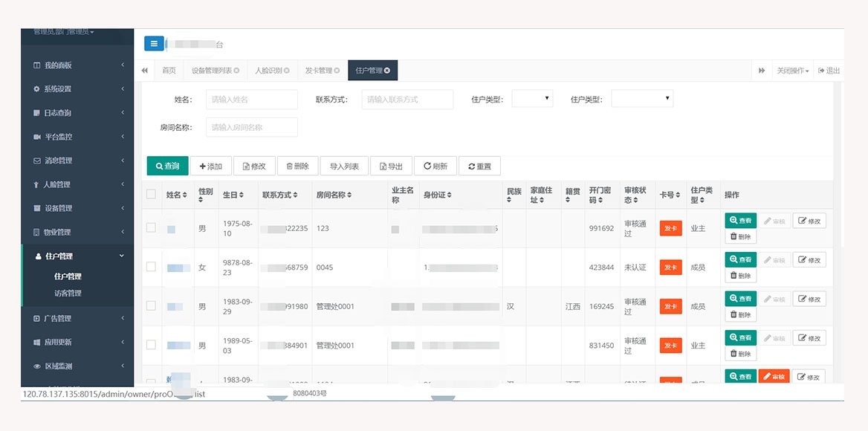Click the green 查询 search button
The image size is (868, 431).
pos(167,166)
